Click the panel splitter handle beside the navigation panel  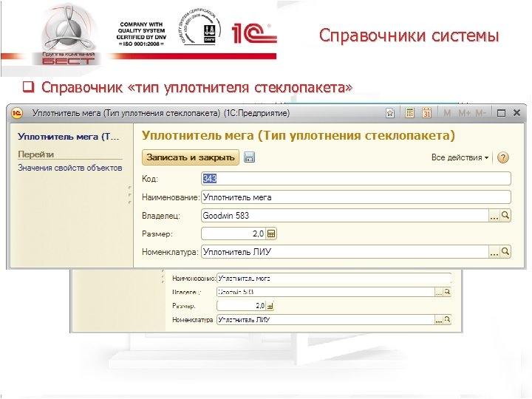point(129,195)
